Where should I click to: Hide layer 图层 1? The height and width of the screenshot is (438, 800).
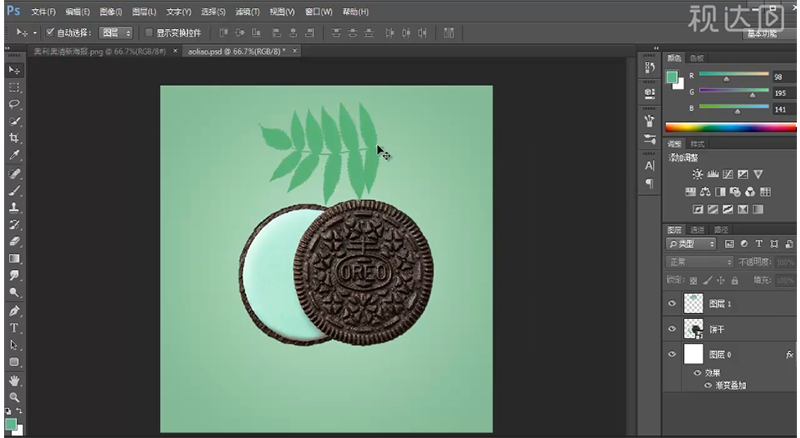672,303
